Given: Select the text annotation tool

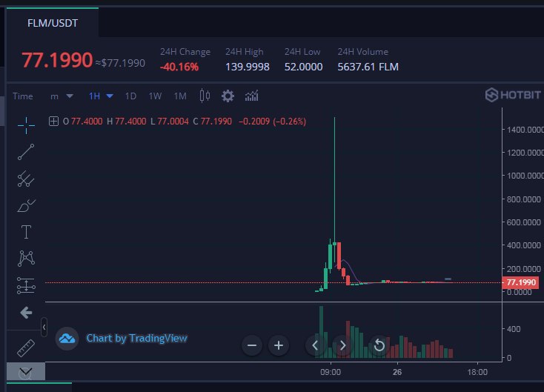Looking at the screenshot, I should tap(26, 232).
